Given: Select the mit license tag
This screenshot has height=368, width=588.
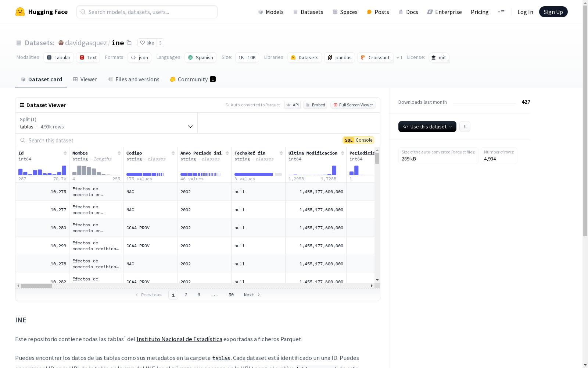Looking at the screenshot, I should pyautogui.click(x=439, y=57).
